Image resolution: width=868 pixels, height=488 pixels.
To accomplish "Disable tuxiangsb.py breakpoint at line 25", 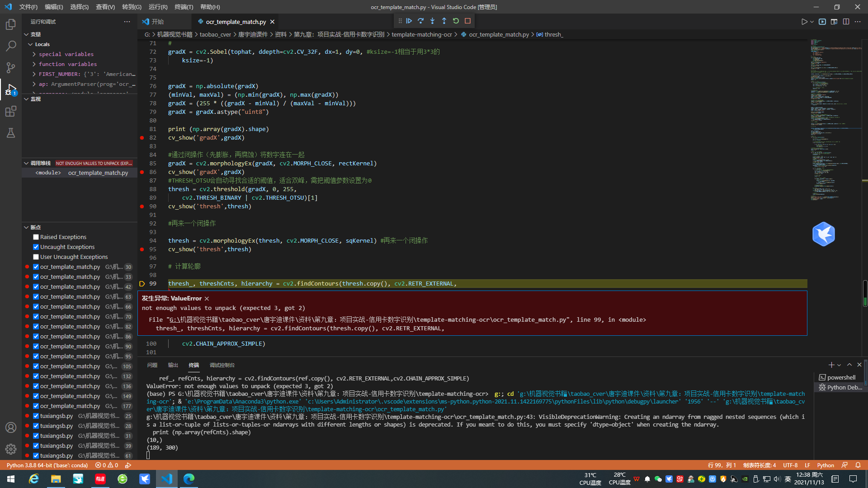I will [x=36, y=416].
